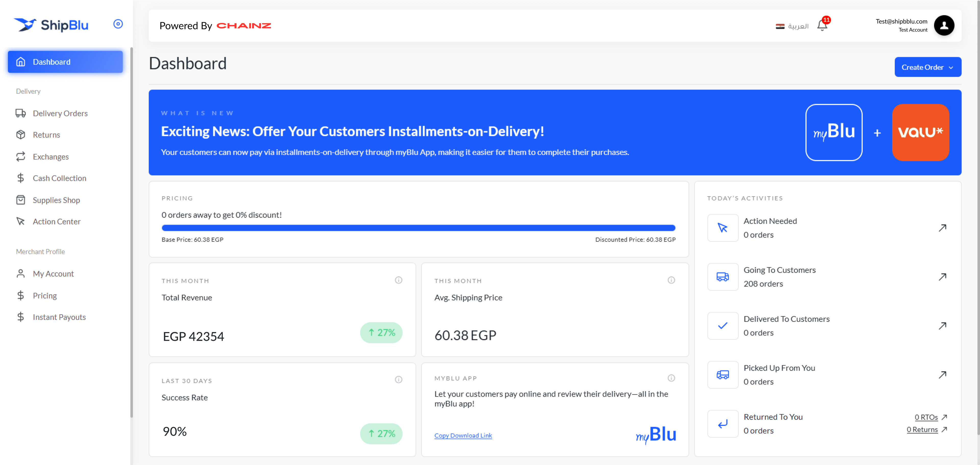Click the pricing discount progress bar
The width and height of the screenshot is (980, 465).
click(x=418, y=228)
